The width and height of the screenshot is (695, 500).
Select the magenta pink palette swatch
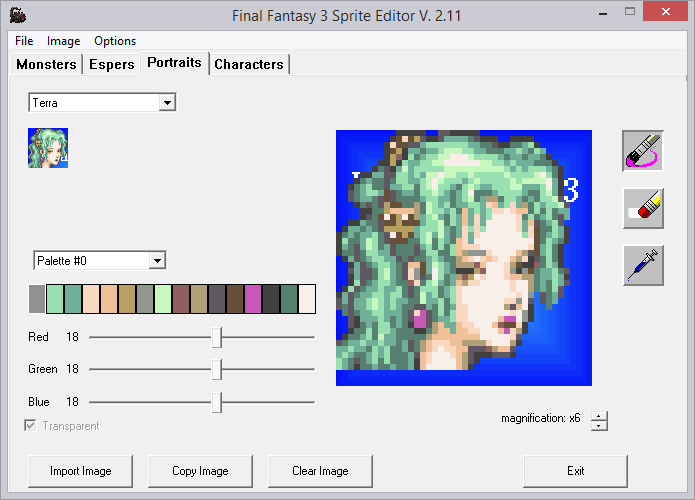point(253,299)
